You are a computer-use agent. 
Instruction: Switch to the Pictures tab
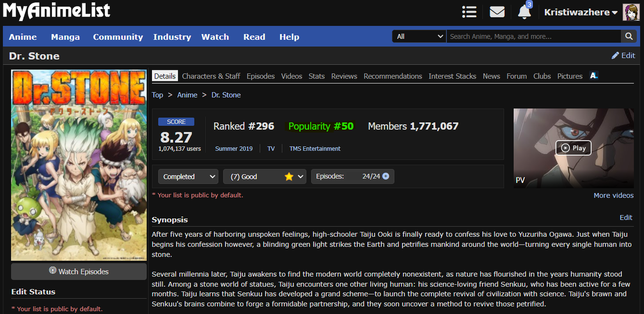click(x=570, y=76)
